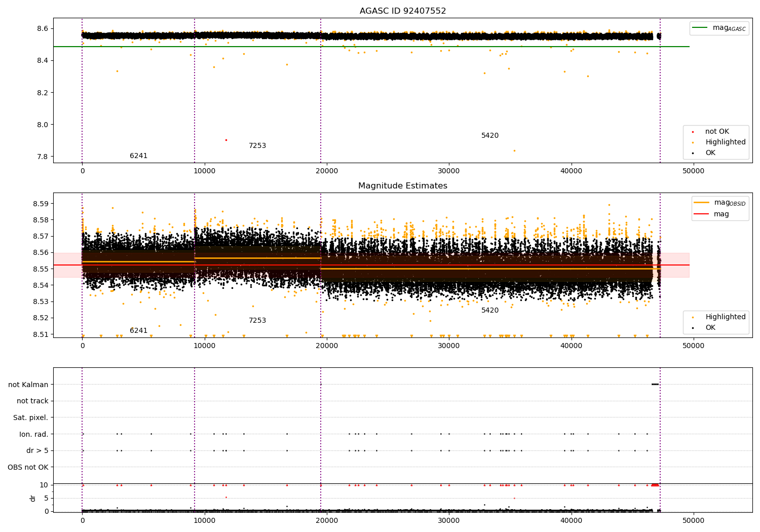Viewport: 760px width, 532px height.
Task: Click the title "AGASC ID 92407552"
Action: 403,11
